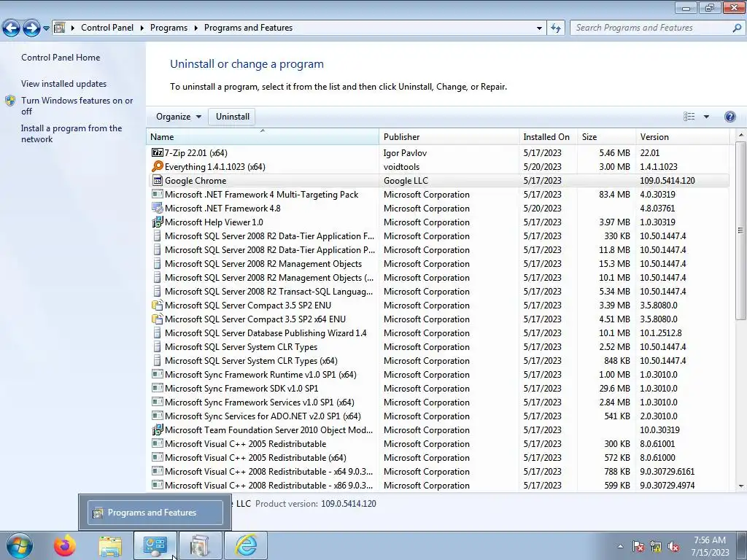Click the Programs and Features taskbar thumbnail
Screen dimensions: 747x560
155,513
